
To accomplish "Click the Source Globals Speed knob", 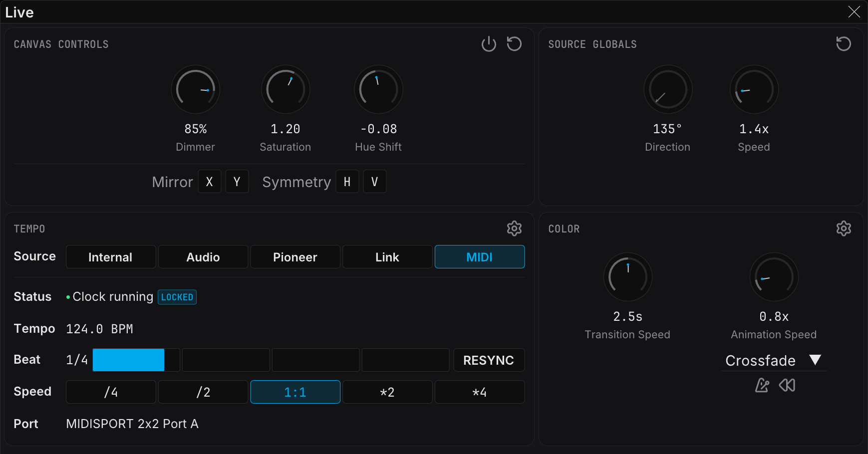I will click(754, 89).
